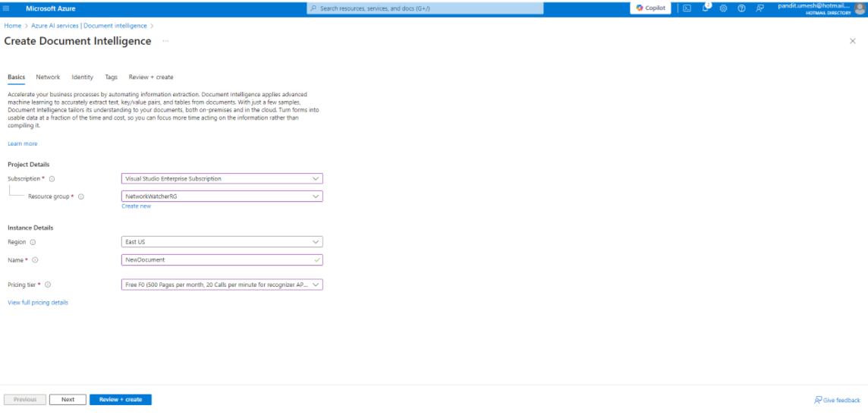Switch to the Basics tab
868x415 pixels.
tap(16, 77)
